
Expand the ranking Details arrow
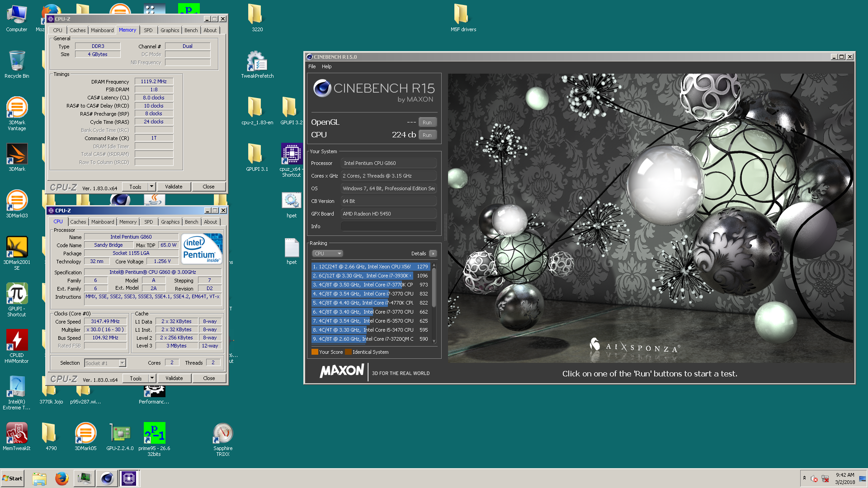(x=433, y=253)
